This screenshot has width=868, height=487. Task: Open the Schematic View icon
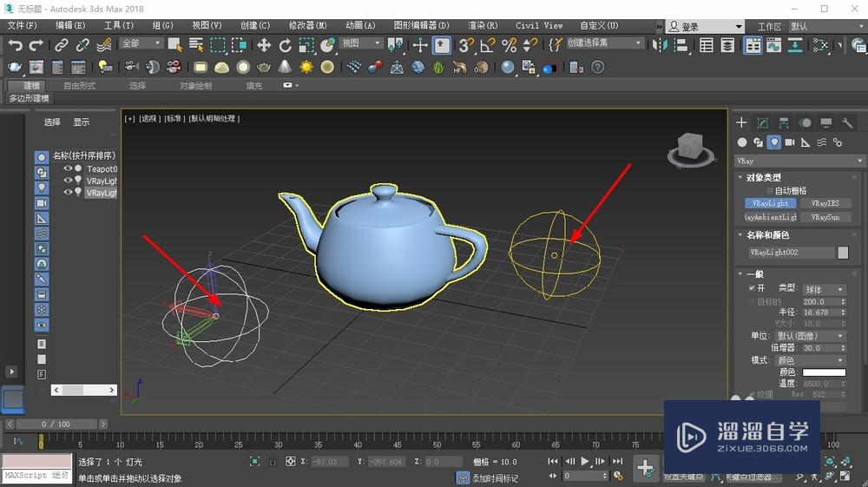[x=795, y=45]
